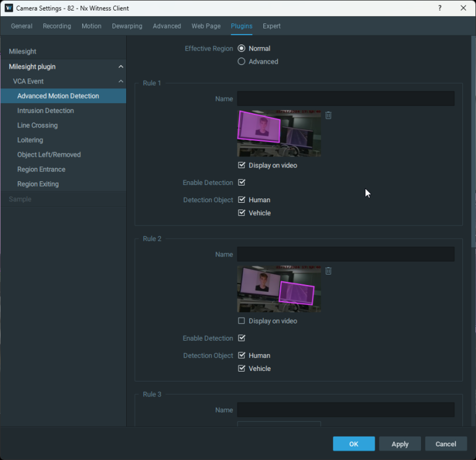This screenshot has height=460, width=476.
Task: Open the Dewarping tab
Action: coord(127,26)
